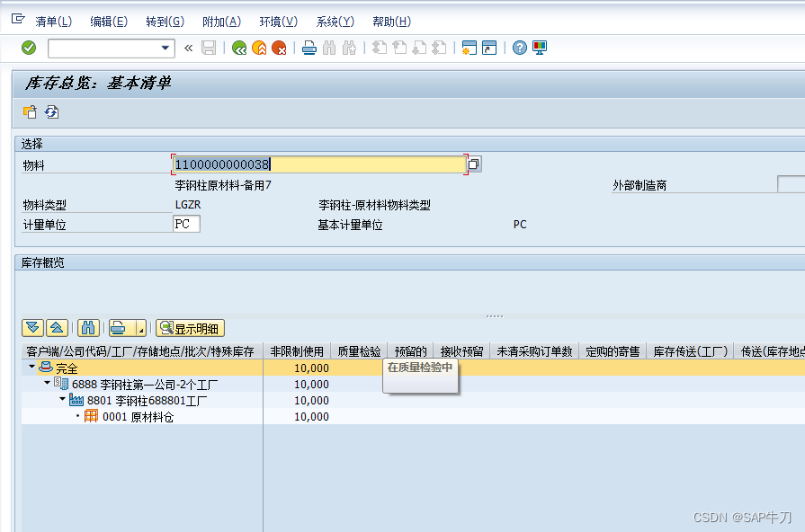Click the refresh icon under title

pos(51,111)
